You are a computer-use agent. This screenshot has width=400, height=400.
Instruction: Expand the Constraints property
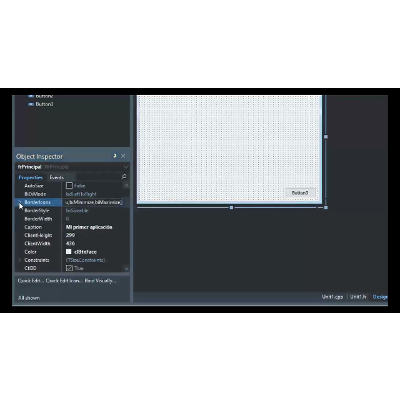click(x=20, y=260)
